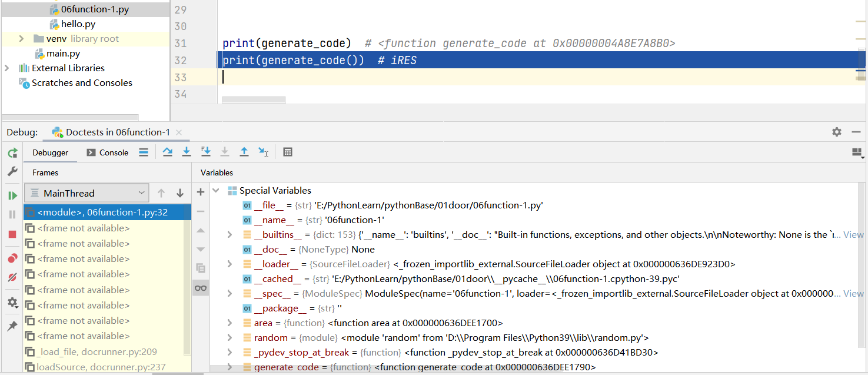Expand the venv library root folder
The height and width of the screenshot is (375, 868).
pos(22,39)
